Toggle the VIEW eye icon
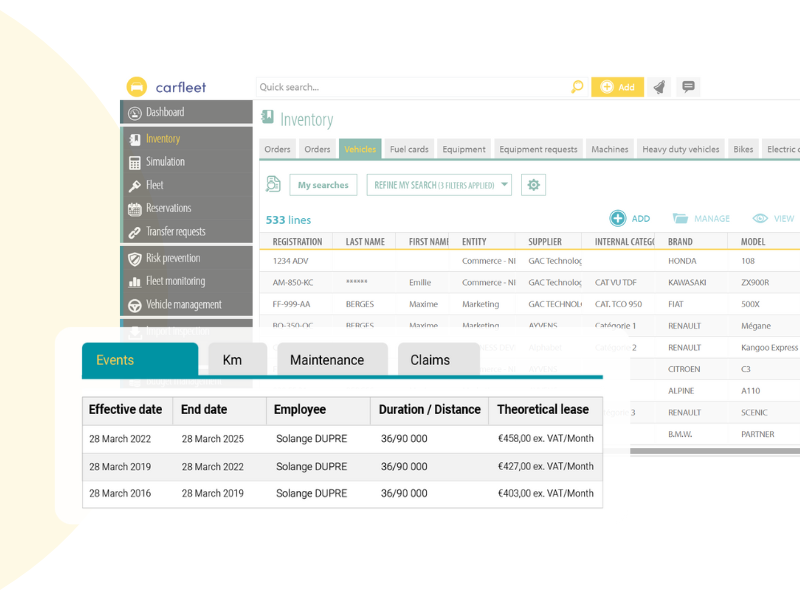 pyautogui.click(x=760, y=218)
